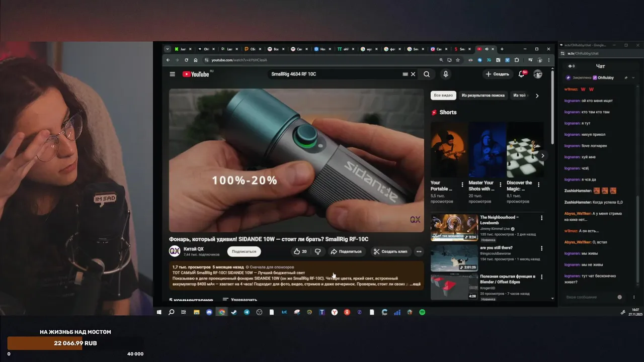Open the YouTube notifications bell
This screenshot has height=362, width=644.
(x=521, y=74)
